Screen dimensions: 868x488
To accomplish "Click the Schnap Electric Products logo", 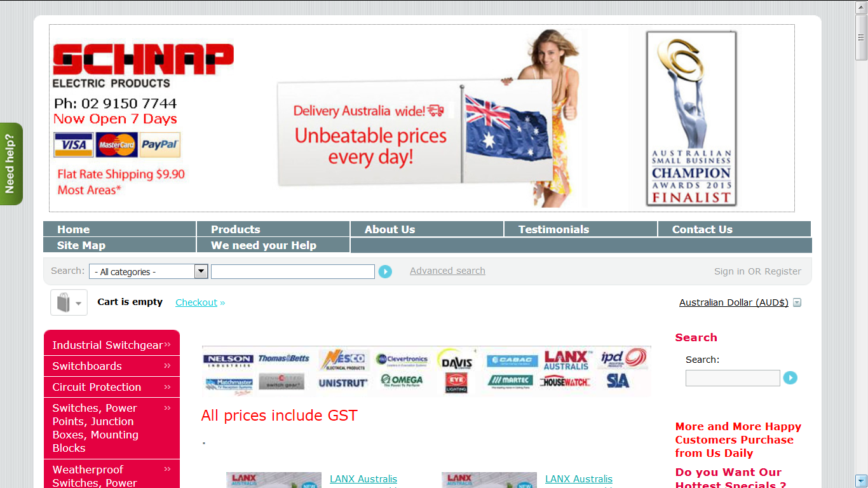I will tap(143, 65).
